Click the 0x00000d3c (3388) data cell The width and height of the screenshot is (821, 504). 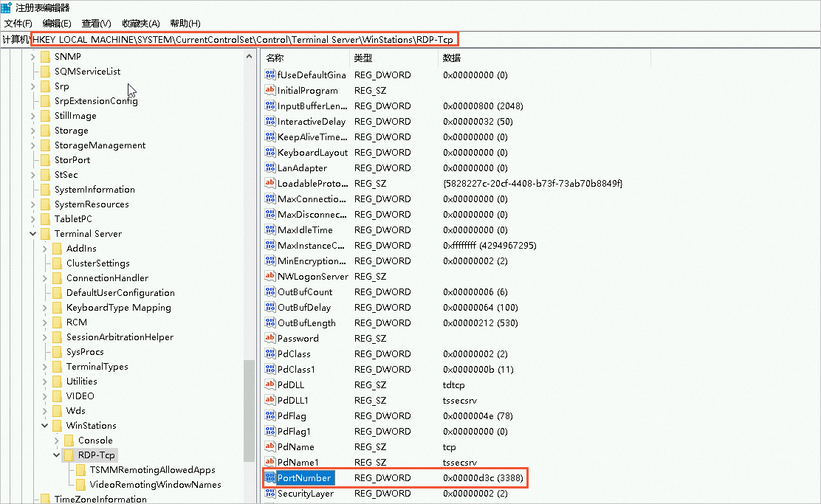[483, 478]
